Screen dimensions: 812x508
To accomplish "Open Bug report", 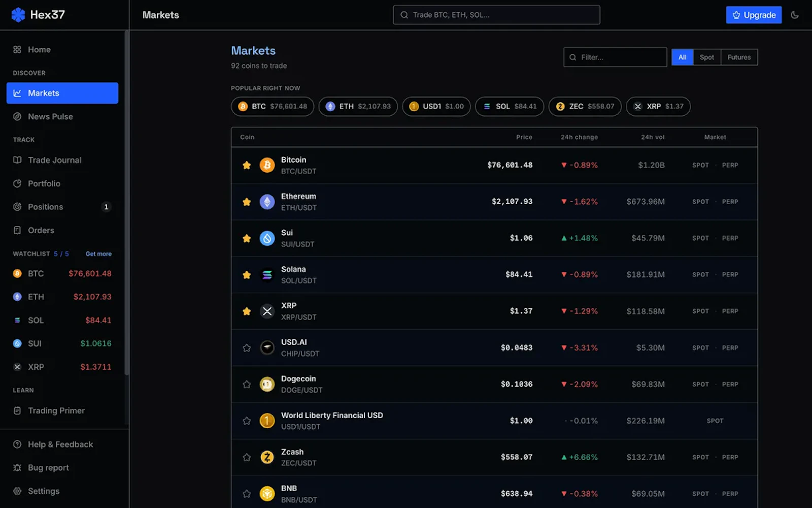I will coord(62,467).
